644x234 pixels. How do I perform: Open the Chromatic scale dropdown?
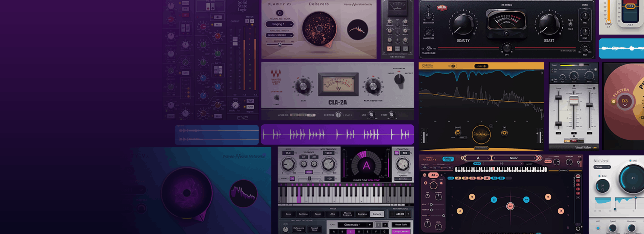pos(355,225)
